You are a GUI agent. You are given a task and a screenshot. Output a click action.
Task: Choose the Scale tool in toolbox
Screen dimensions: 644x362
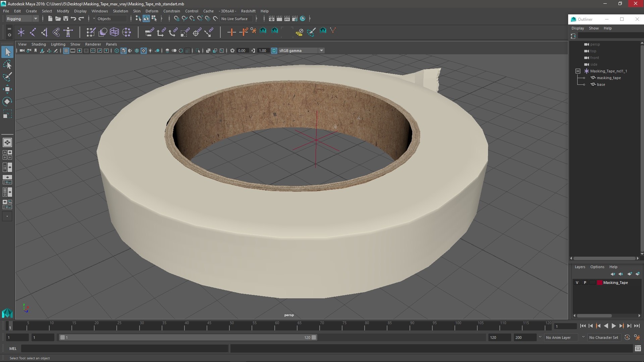(x=7, y=114)
